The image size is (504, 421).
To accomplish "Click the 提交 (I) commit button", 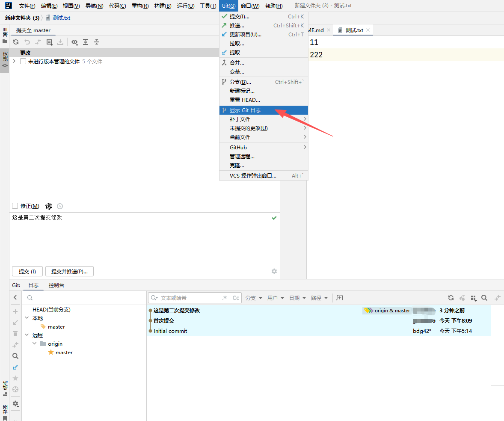I will point(27,272).
